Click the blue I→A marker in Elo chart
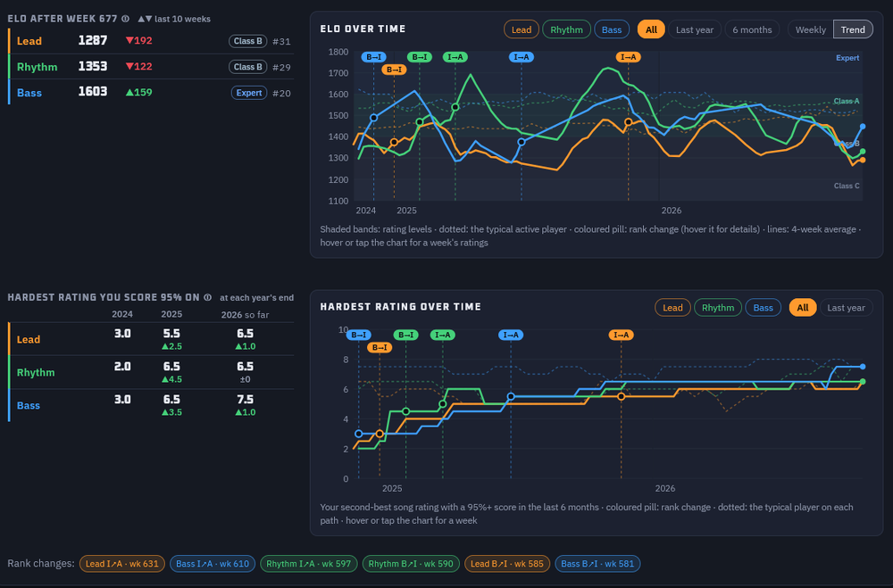The width and height of the screenshot is (893, 588). (x=522, y=57)
